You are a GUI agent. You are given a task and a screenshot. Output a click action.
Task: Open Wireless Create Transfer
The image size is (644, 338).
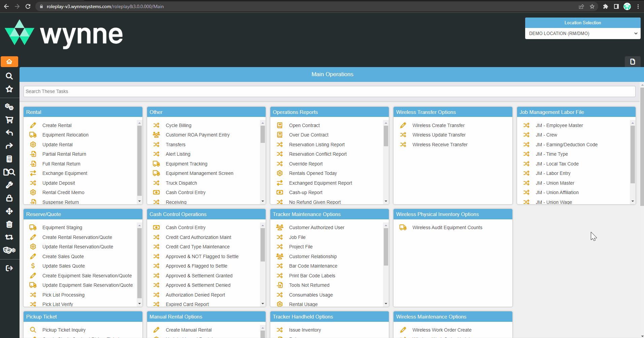(438, 125)
